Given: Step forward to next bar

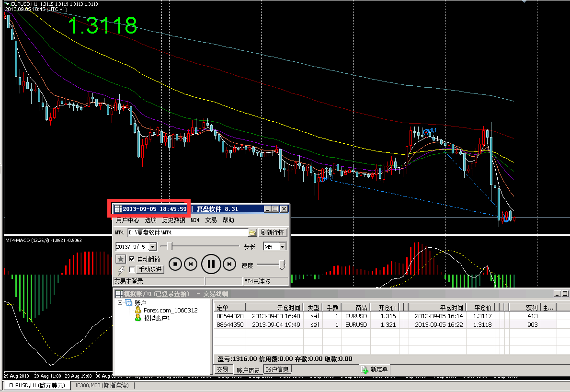Looking at the screenshot, I should (230, 264).
